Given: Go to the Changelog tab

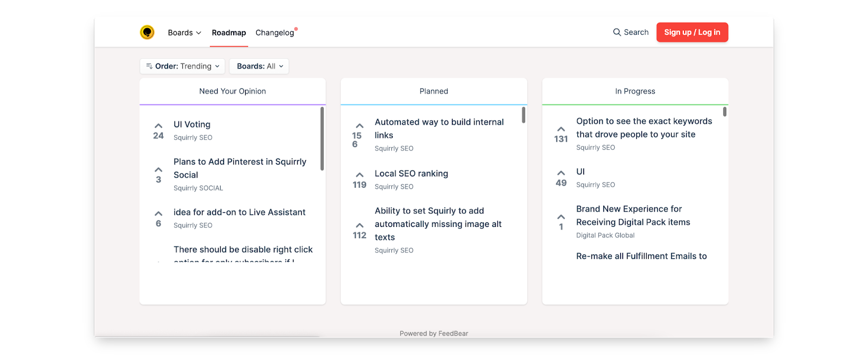Looking at the screenshot, I should [x=275, y=33].
